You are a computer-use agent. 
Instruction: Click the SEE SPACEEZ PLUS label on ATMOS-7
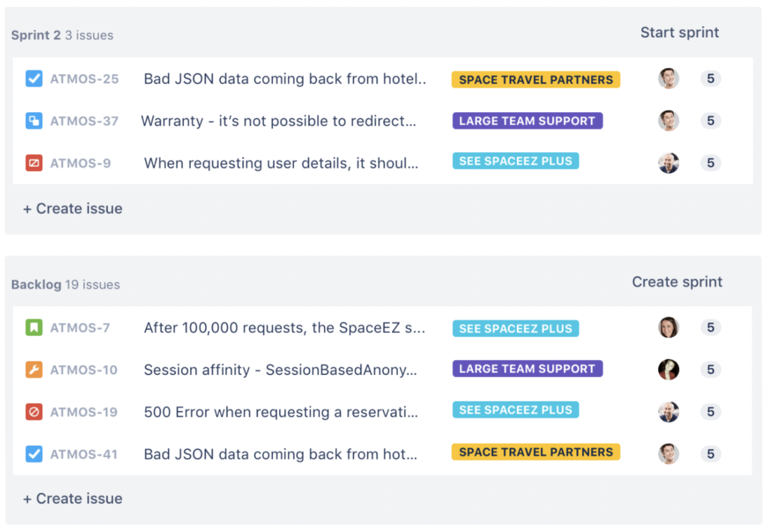point(515,328)
